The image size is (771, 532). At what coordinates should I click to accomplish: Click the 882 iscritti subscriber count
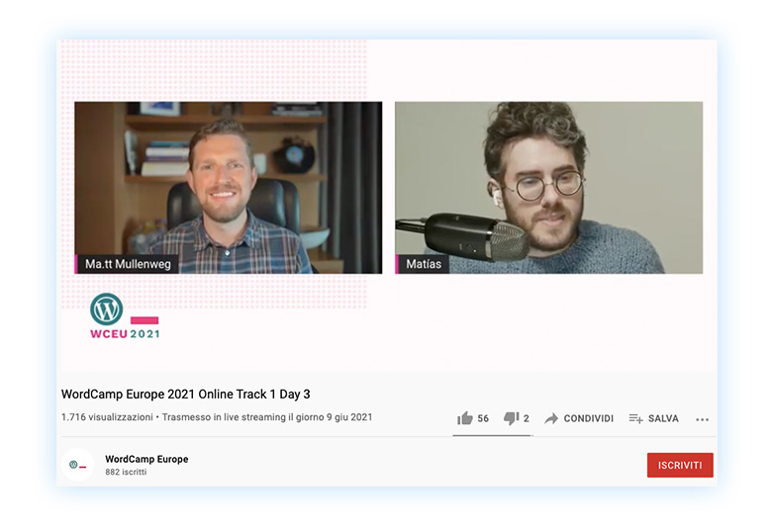(126, 472)
